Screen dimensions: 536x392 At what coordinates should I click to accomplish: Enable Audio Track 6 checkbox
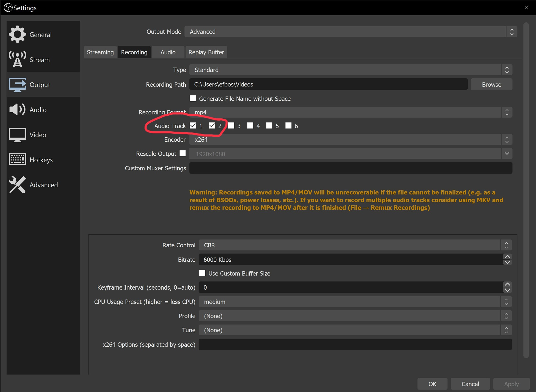pyautogui.click(x=288, y=125)
